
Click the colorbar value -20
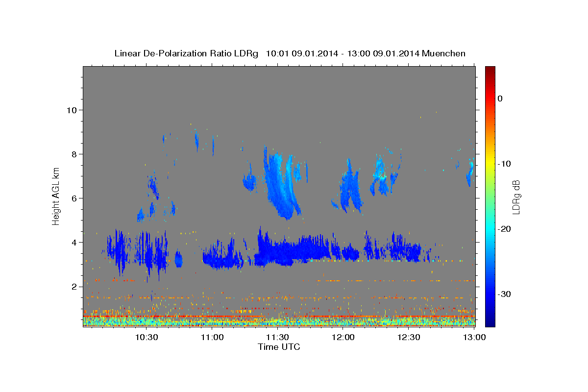pyautogui.click(x=504, y=229)
